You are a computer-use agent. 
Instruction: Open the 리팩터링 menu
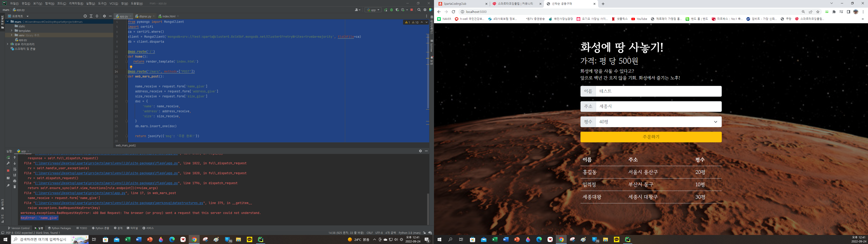coord(76,3)
